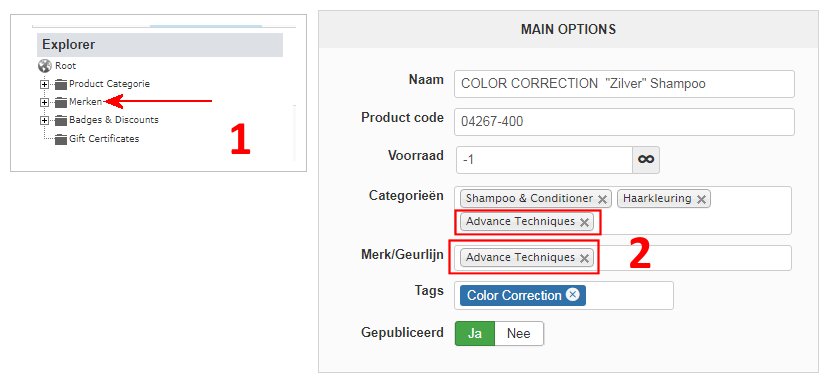Click the Root globe icon
The width and height of the screenshot is (829, 381).
(x=44, y=66)
